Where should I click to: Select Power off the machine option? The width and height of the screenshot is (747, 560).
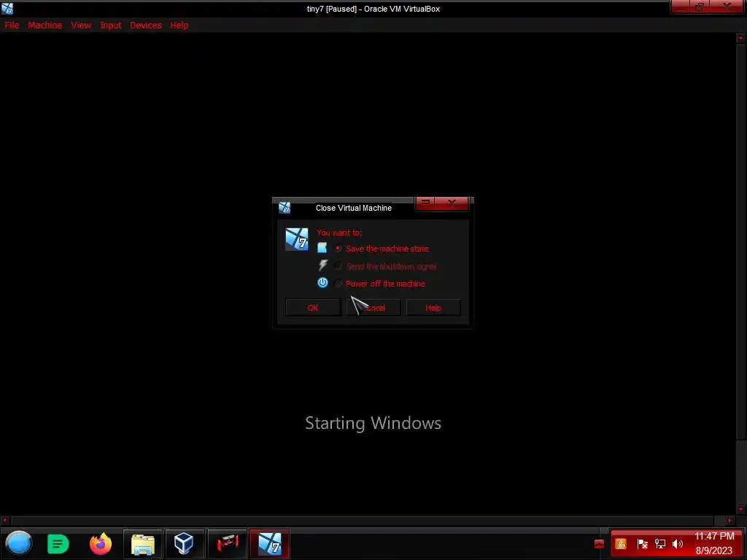pos(381,284)
